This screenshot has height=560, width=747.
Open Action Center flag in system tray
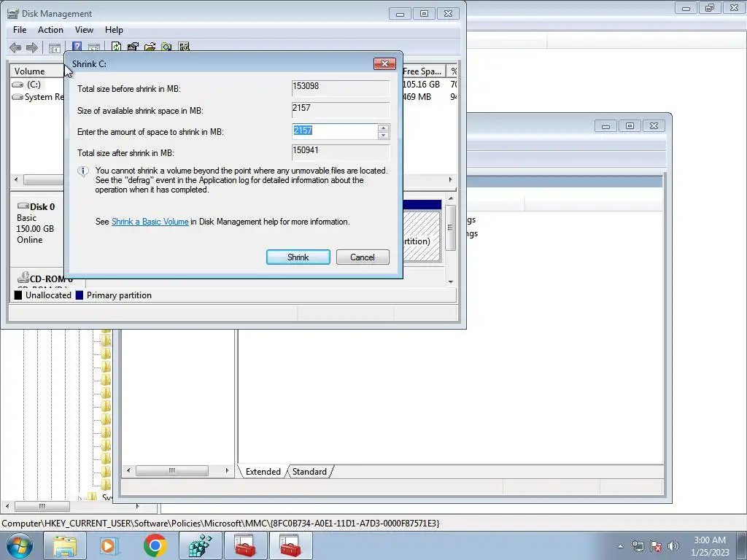pos(656,546)
